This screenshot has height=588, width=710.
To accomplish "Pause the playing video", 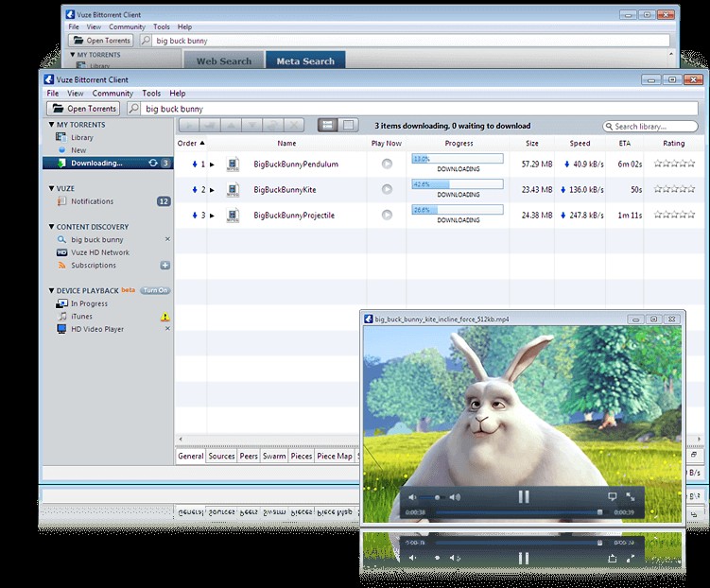I will point(523,496).
